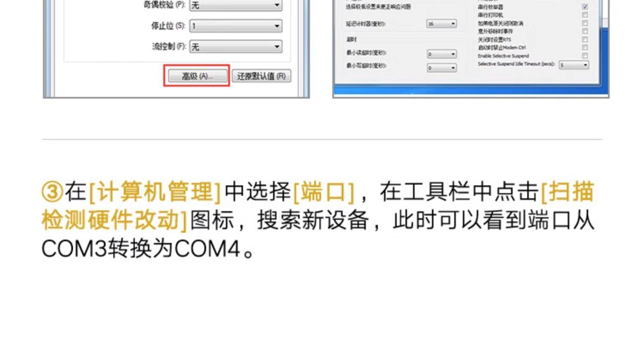Open the 最小读超时 dropdown
This screenshot has height=364, width=644.
coord(441,54)
